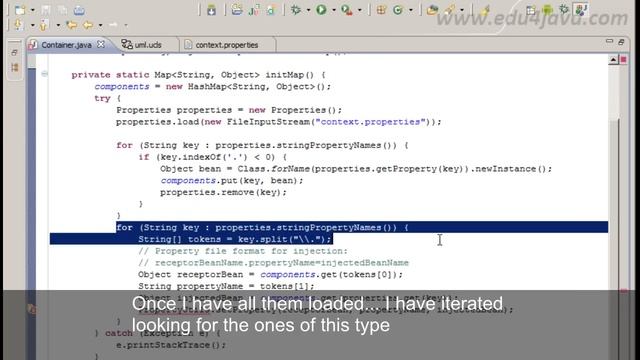
Task: Click the '// Property file format for injection:' comment
Action: pos(243,251)
